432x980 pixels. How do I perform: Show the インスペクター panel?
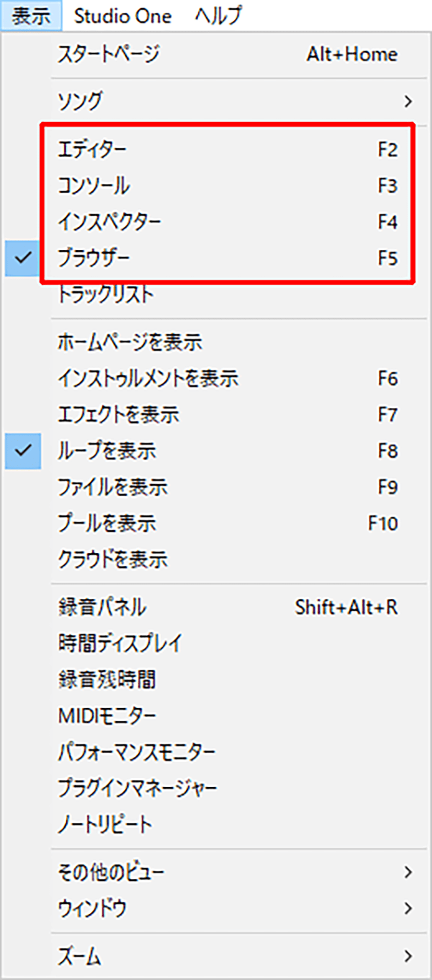216,222
